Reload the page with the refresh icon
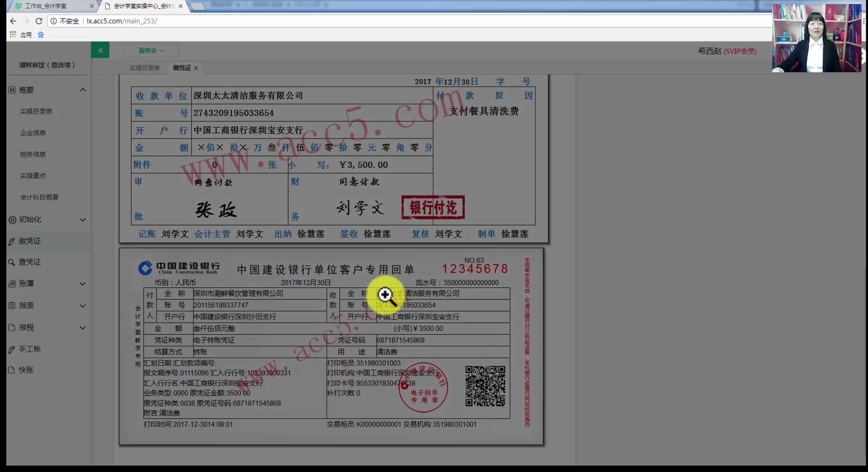Image resolution: width=868 pixels, height=472 pixels. pos(39,21)
